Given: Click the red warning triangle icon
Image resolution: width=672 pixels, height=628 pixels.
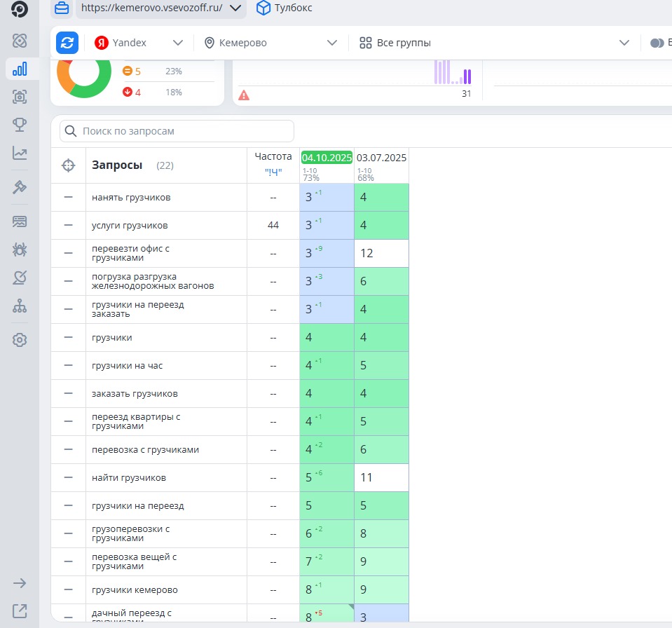Looking at the screenshot, I should pyautogui.click(x=244, y=95).
